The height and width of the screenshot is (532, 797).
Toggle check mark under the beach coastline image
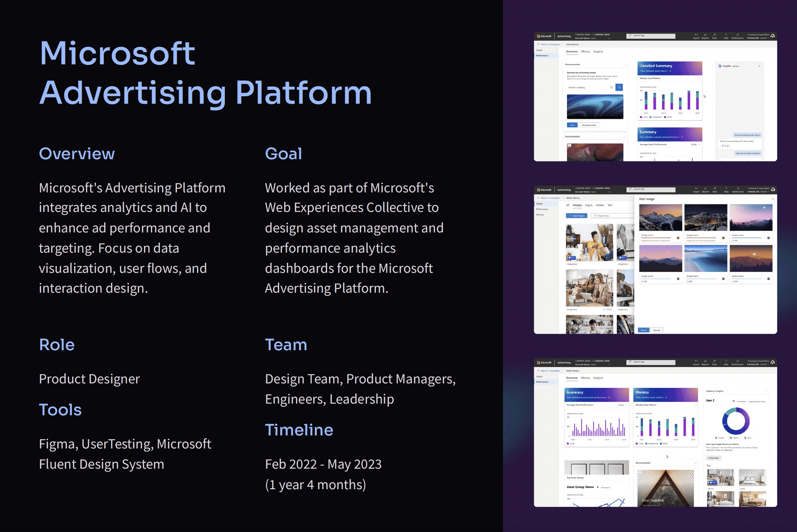tap(723, 279)
